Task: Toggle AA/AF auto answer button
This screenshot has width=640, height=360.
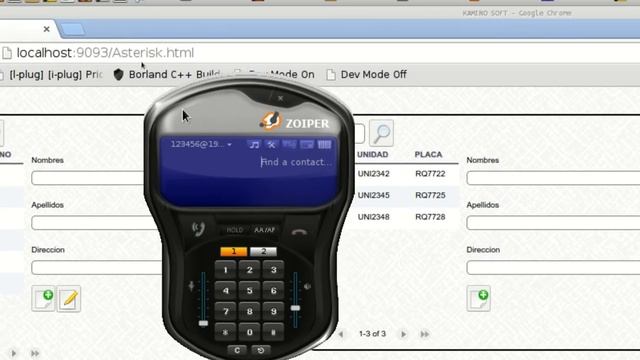Action: pos(264,230)
